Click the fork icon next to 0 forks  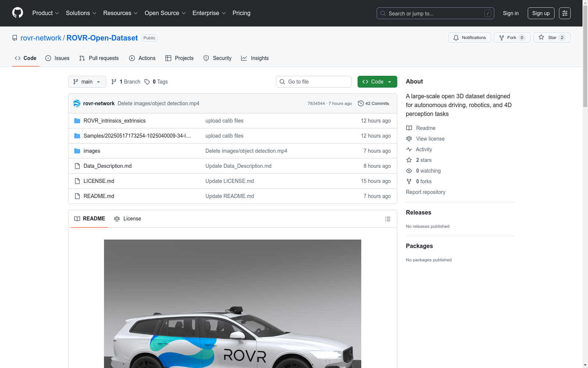[409, 181]
